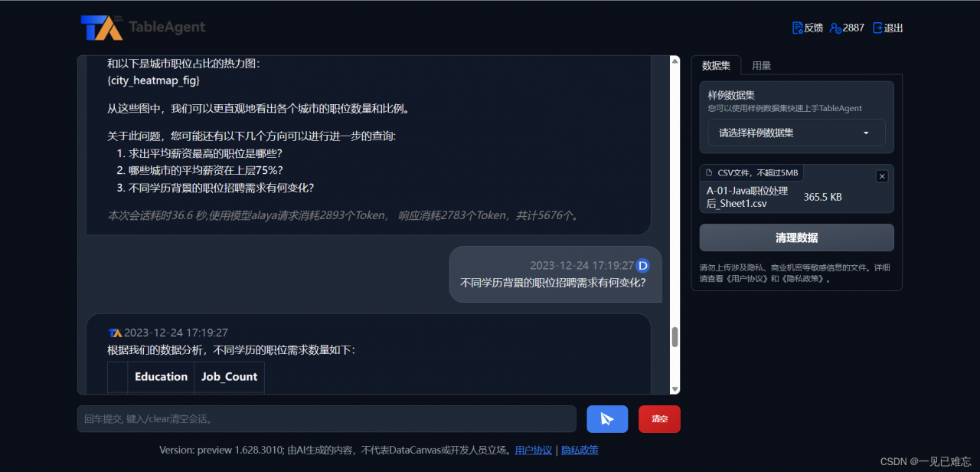Screen dimensions: 980x472
Task: Click the chat scrollbar thumb
Action: (x=674, y=337)
